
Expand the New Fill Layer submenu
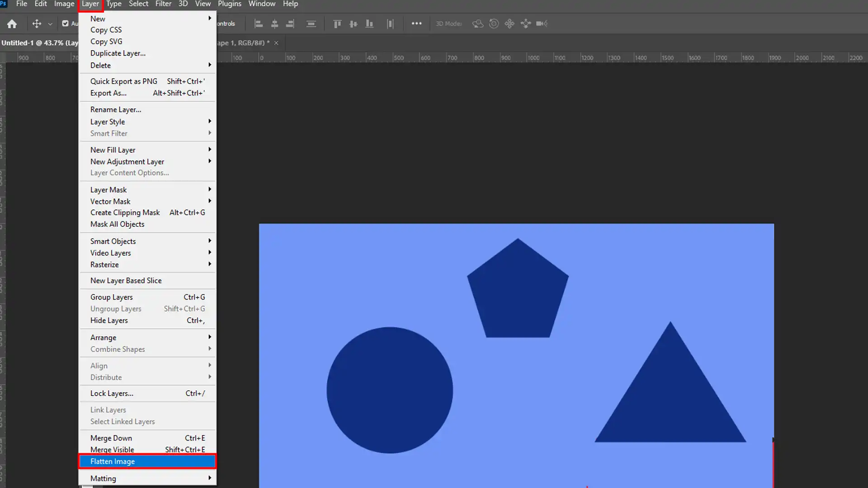pos(147,150)
